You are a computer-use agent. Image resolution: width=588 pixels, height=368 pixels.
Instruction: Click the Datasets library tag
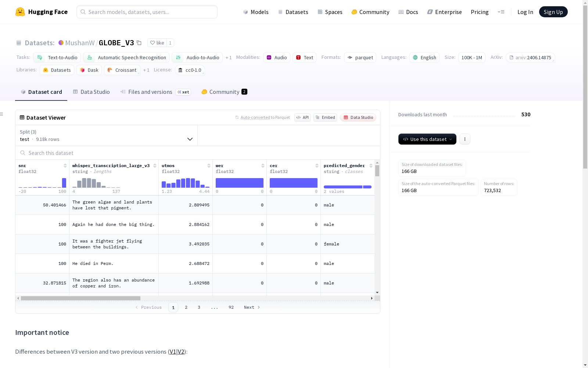(x=57, y=70)
